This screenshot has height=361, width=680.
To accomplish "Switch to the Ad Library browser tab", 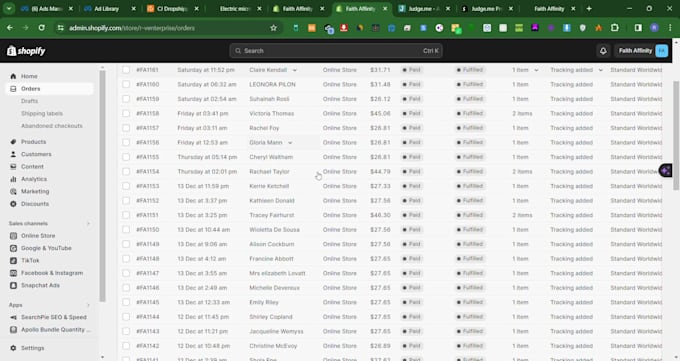I will point(109,9).
